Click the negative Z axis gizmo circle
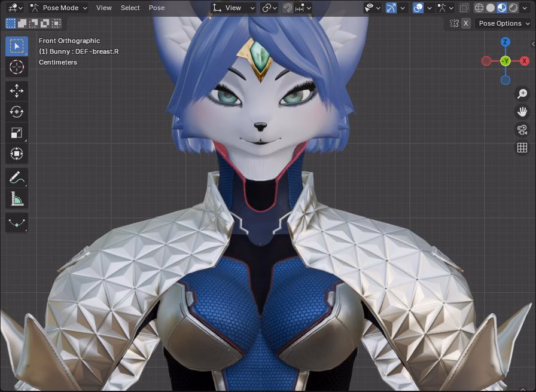 pos(505,80)
